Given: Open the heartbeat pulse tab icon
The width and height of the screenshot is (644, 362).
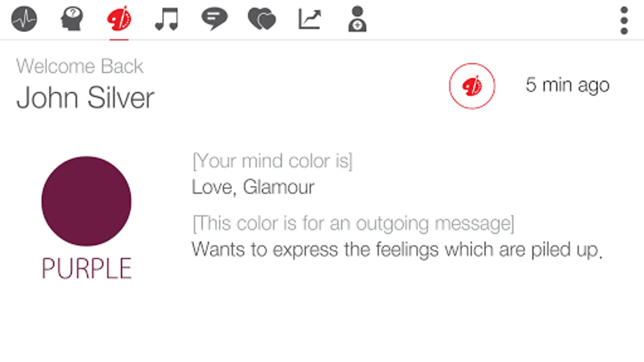Looking at the screenshot, I should 24,19.
